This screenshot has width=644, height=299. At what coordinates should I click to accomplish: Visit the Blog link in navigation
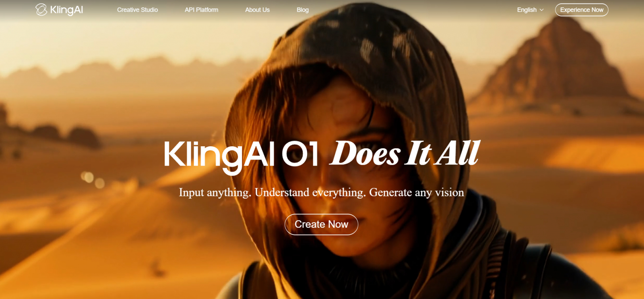tap(303, 10)
